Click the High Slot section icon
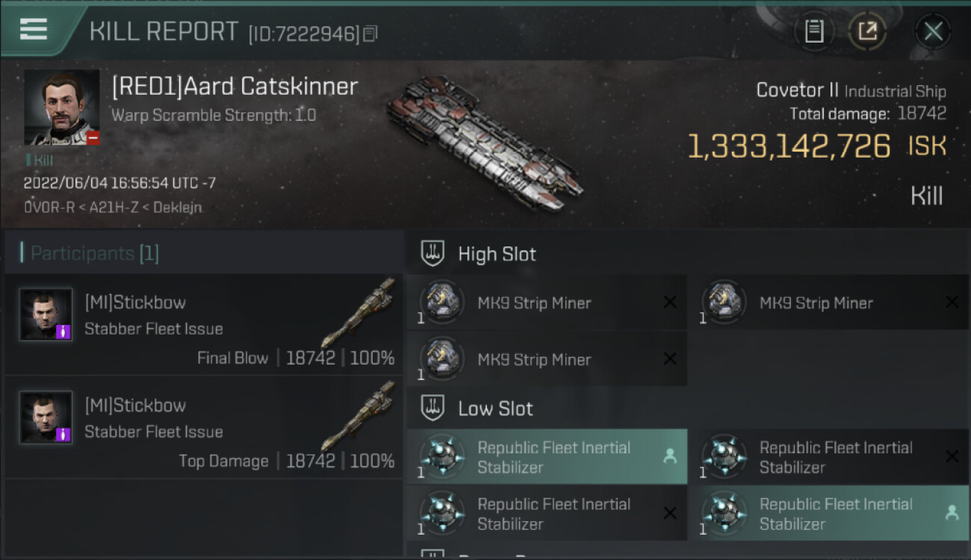The width and height of the screenshot is (971, 560). click(433, 254)
